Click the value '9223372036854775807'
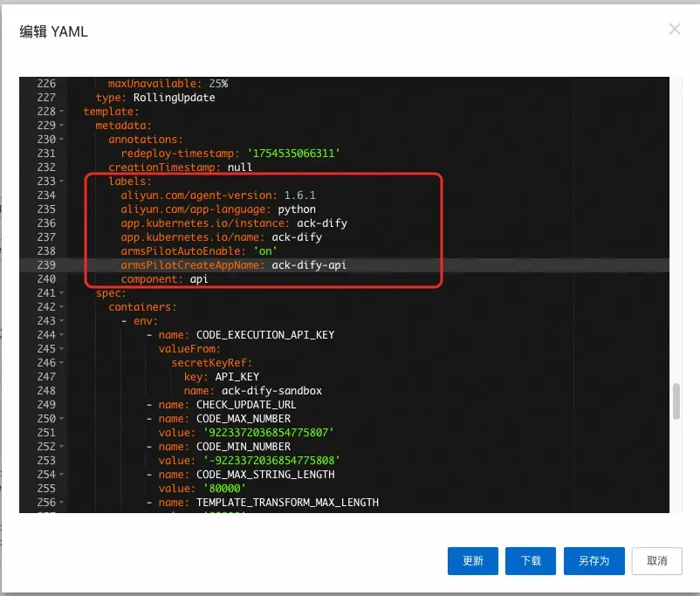700x596 pixels. [x=268, y=433]
